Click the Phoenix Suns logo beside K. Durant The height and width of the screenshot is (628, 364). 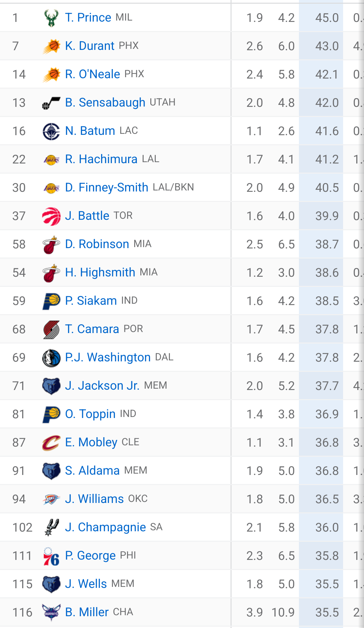(x=51, y=46)
